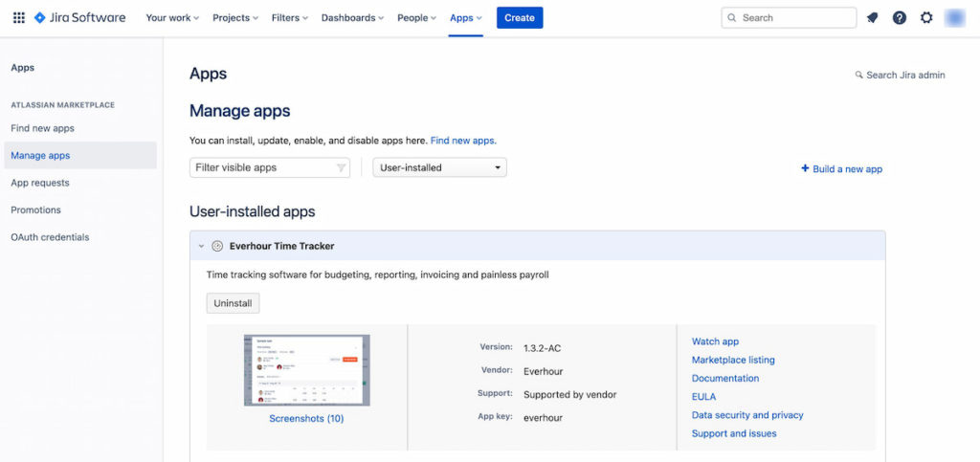Select OAuth credentials in sidebar

pyautogui.click(x=50, y=237)
